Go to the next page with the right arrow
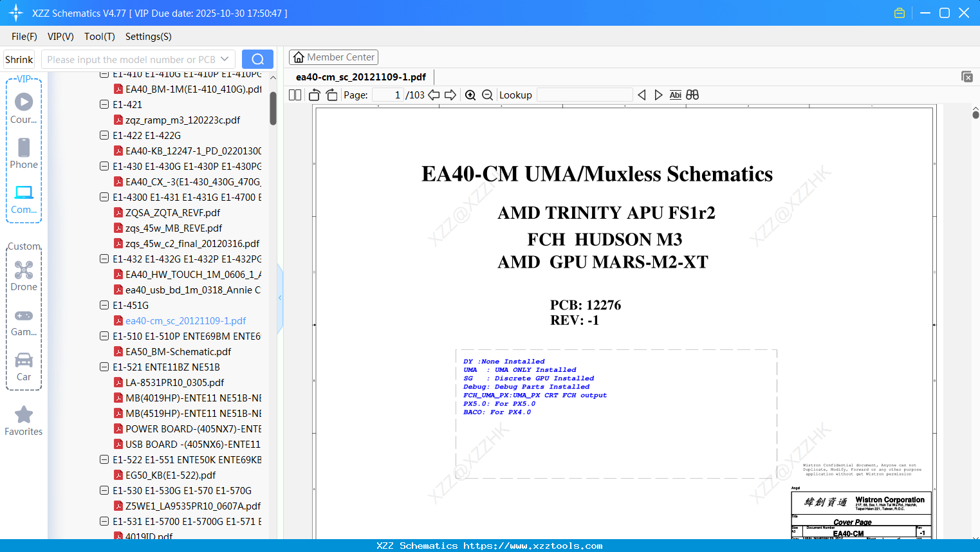Screen dimensions: 980x552 click(450, 95)
